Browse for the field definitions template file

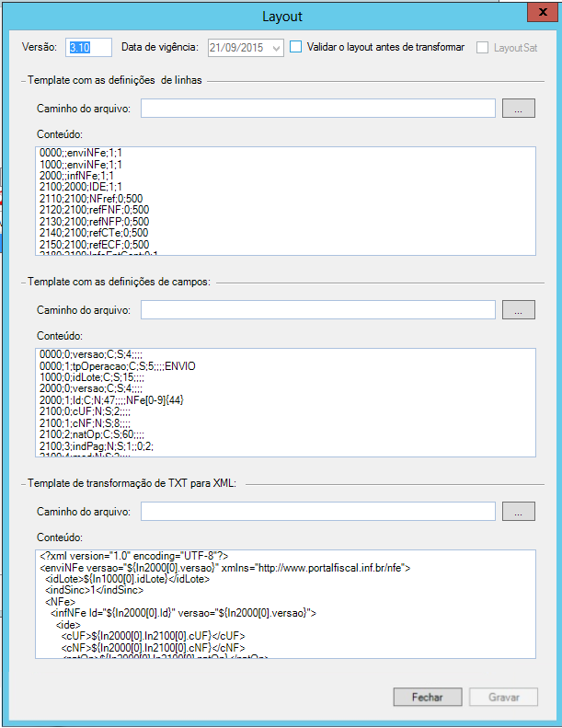coord(519,310)
